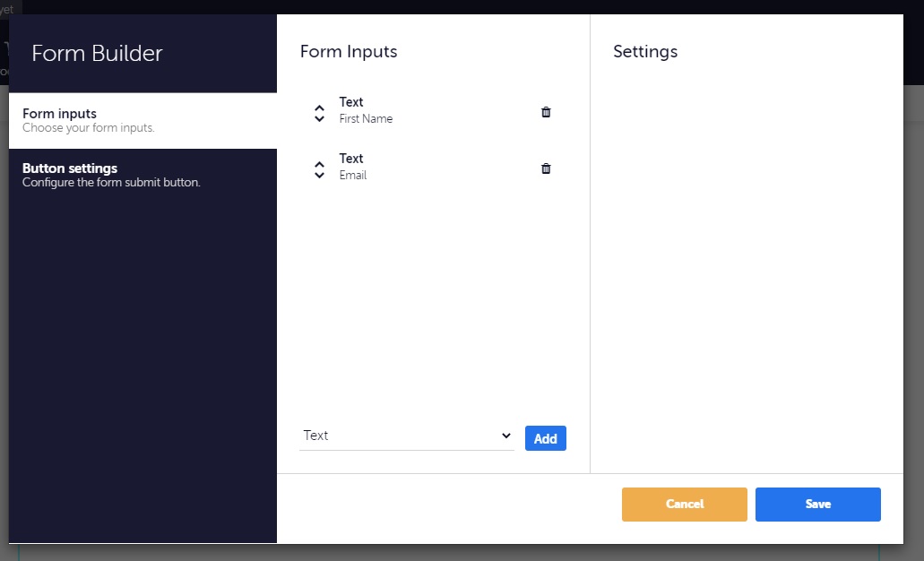The height and width of the screenshot is (561, 924).
Task: Move the Email field up
Action: (319, 163)
